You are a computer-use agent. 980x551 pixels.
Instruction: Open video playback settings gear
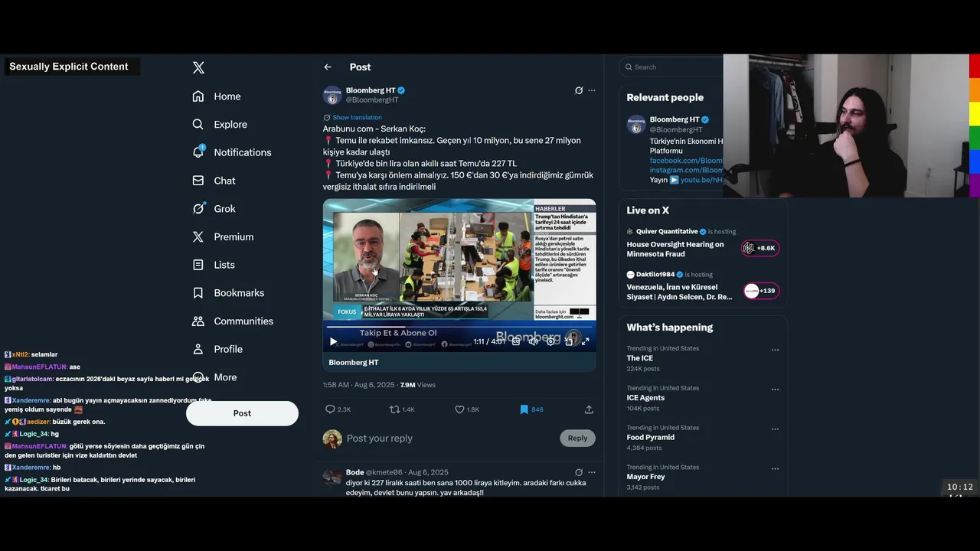550,341
